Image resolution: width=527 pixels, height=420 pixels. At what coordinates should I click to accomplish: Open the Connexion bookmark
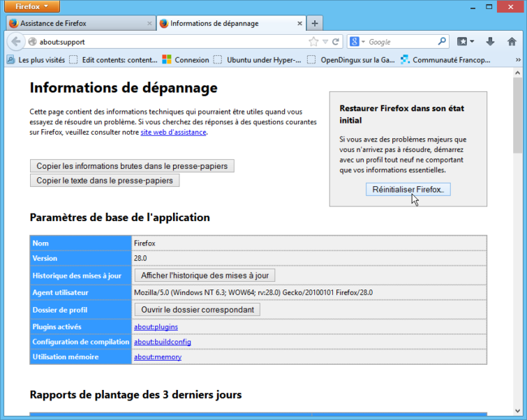(x=186, y=60)
